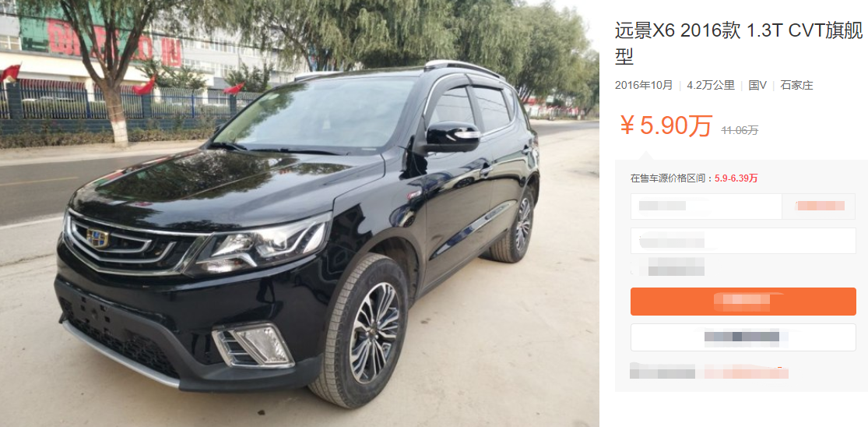The height and width of the screenshot is (427, 868).
Task: Click the 2016年10月 registration date
Action: click(644, 85)
